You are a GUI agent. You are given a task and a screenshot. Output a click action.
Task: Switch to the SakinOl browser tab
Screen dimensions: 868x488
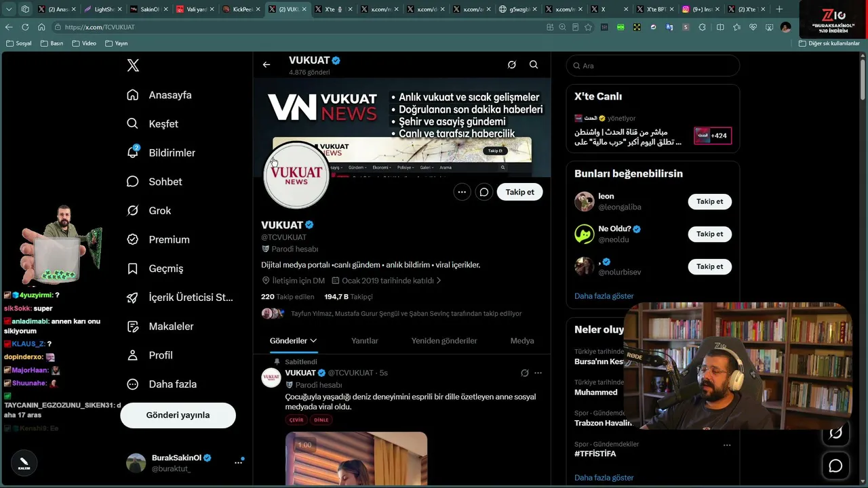[x=149, y=9]
